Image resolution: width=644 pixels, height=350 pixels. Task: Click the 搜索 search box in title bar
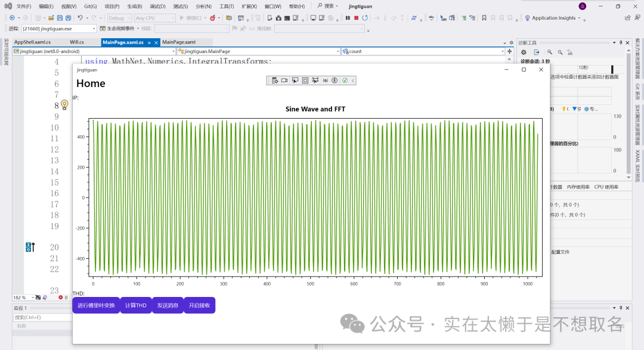click(x=328, y=6)
